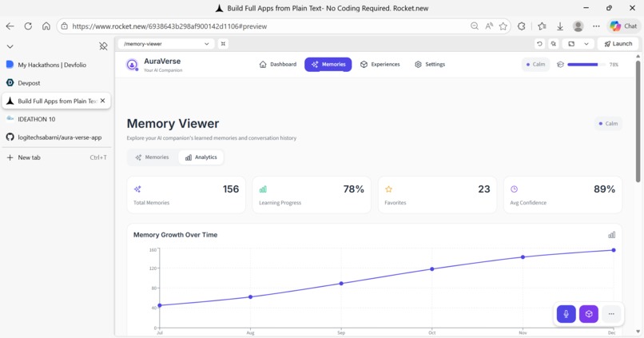Open the three-dots floating menu
Screen dimensions: 644x338
[x=611, y=314]
